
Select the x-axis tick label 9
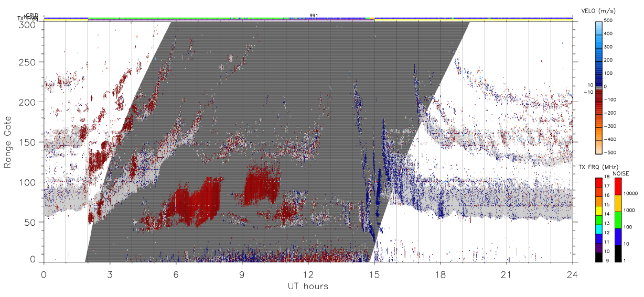click(242, 274)
